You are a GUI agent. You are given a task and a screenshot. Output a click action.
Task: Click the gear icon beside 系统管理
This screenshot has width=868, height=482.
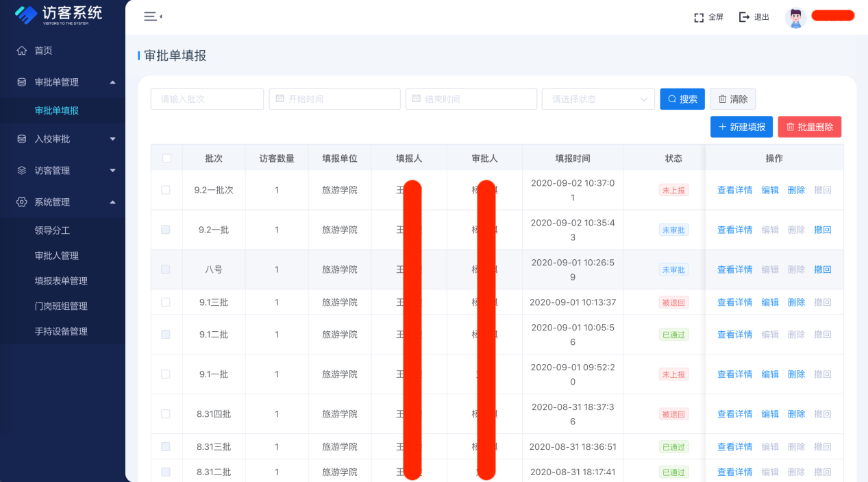tap(22, 202)
